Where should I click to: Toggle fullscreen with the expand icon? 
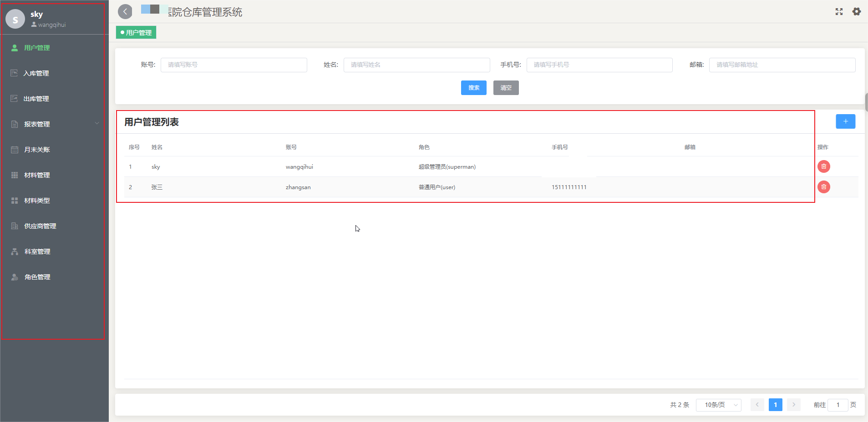(x=839, y=12)
